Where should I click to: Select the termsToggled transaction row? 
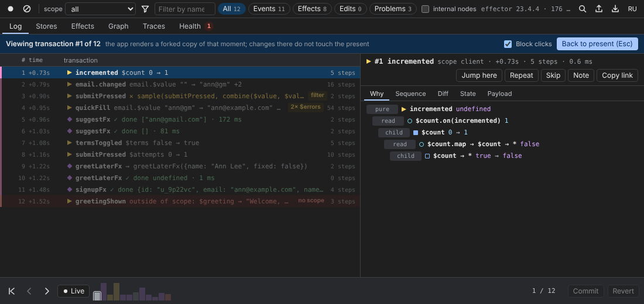pos(180,143)
